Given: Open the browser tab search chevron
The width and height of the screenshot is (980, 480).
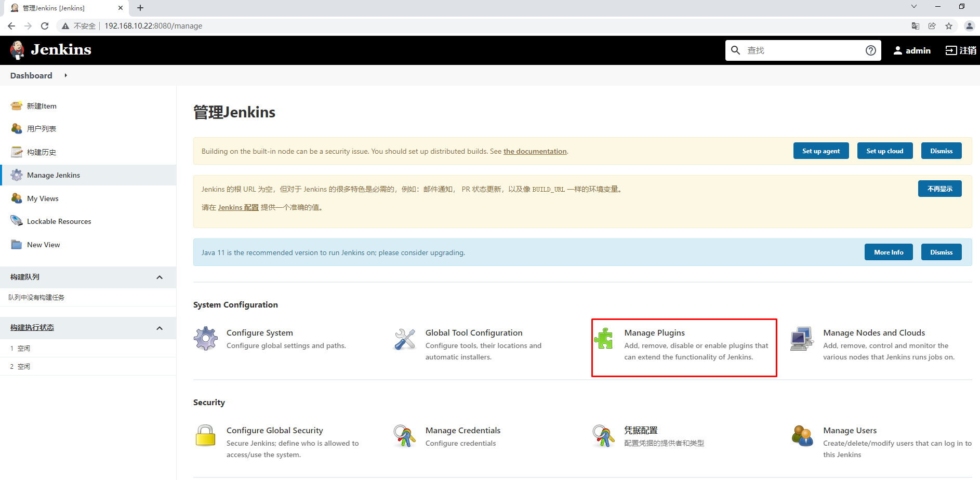Looking at the screenshot, I should [x=914, y=7].
